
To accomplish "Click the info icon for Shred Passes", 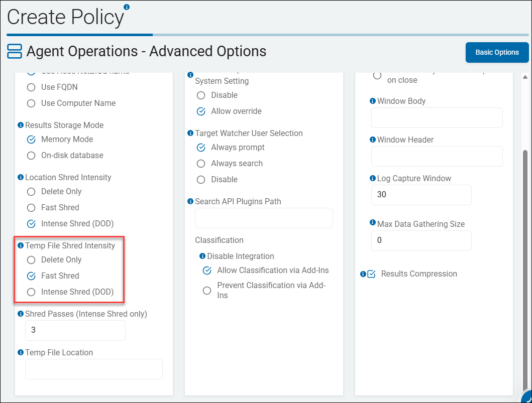I will click(21, 314).
